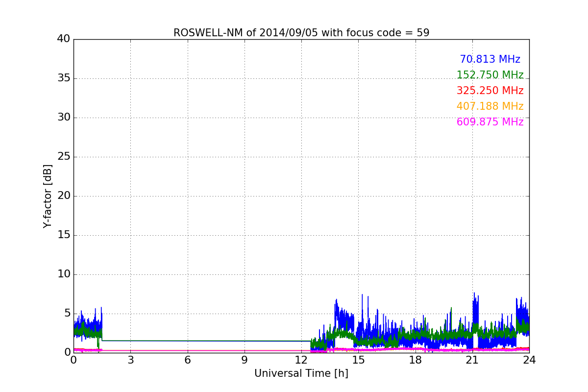588x392 pixels.
Task: Select the 325.250 MHz legend label
Action: point(490,91)
